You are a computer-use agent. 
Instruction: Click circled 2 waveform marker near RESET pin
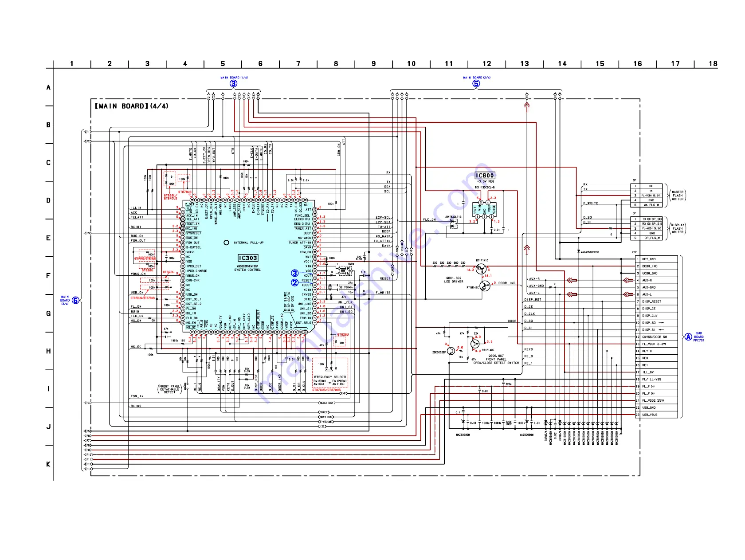(x=294, y=282)
